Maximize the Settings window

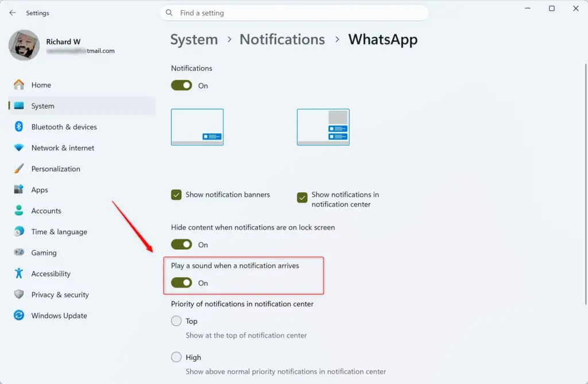pyautogui.click(x=552, y=8)
